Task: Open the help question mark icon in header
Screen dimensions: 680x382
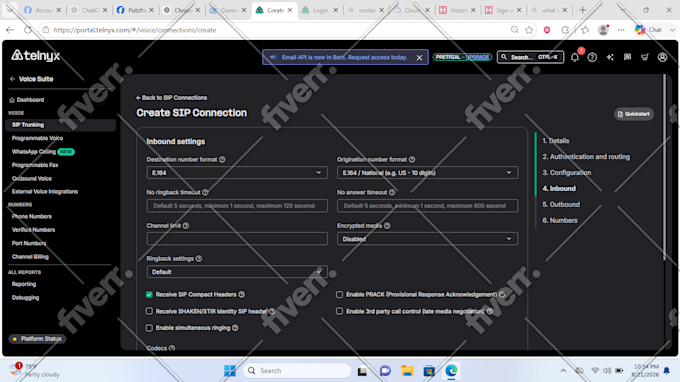Action: 592,57
